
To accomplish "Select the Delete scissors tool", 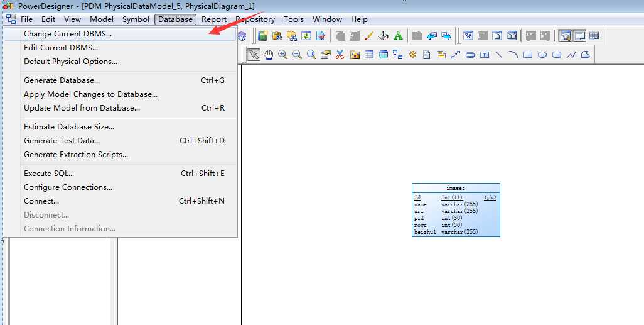I will tap(340, 54).
